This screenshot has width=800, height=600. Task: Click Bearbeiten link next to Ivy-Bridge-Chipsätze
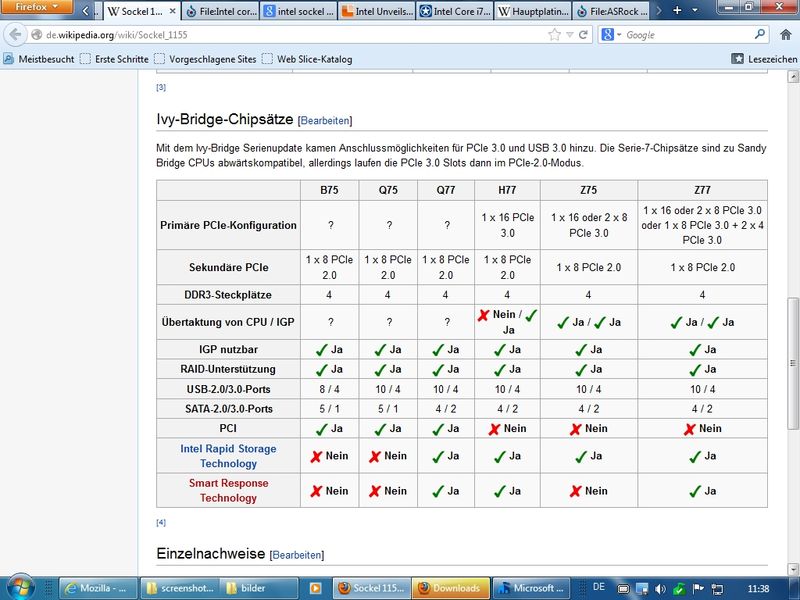[325, 121]
